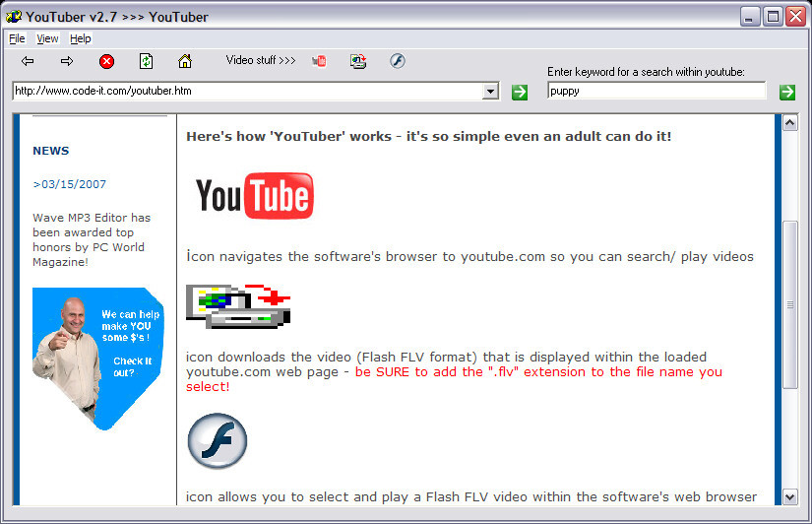Viewport: 812px width, 524px height.
Task: Stop loading with the red X icon
Action: (x=106, y=61)
